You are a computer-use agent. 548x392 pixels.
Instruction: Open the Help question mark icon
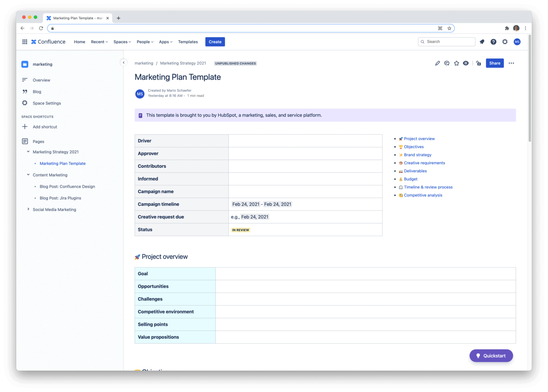[x=493, y=42]
